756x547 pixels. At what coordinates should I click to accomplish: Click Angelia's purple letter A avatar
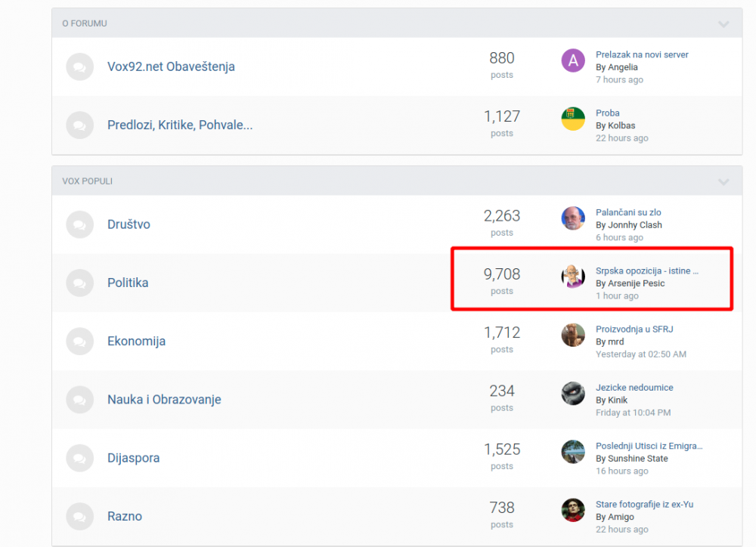573,60
